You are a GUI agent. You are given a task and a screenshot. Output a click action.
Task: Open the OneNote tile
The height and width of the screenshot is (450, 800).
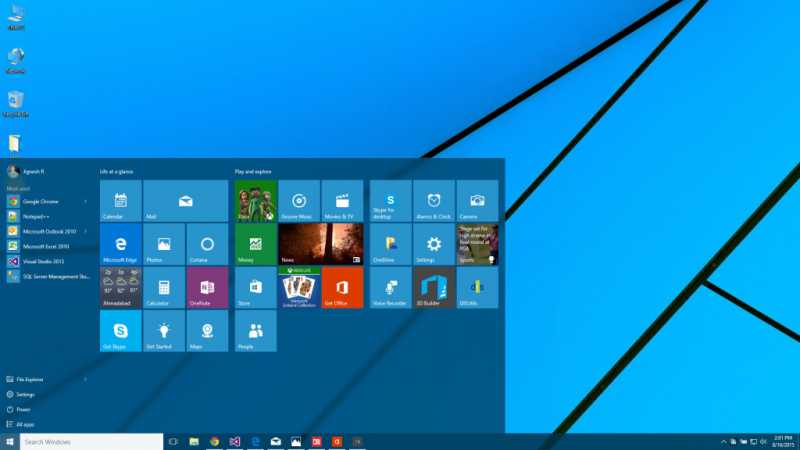207,287
